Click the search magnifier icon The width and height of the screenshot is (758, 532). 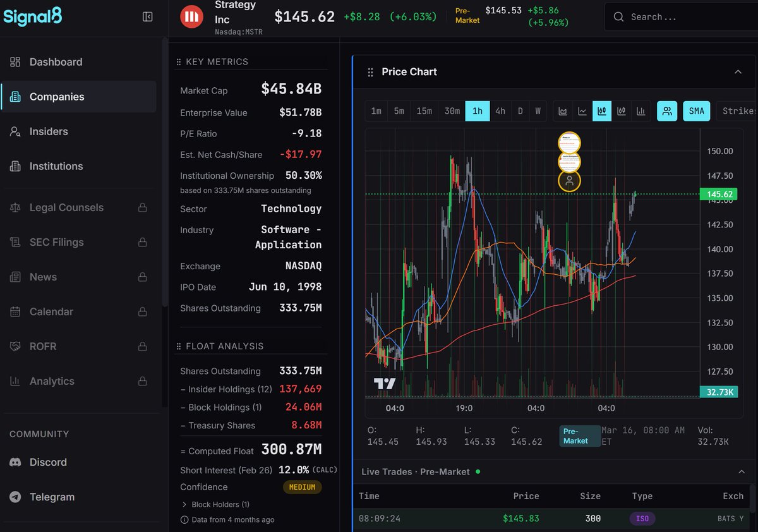pos(619,17)
